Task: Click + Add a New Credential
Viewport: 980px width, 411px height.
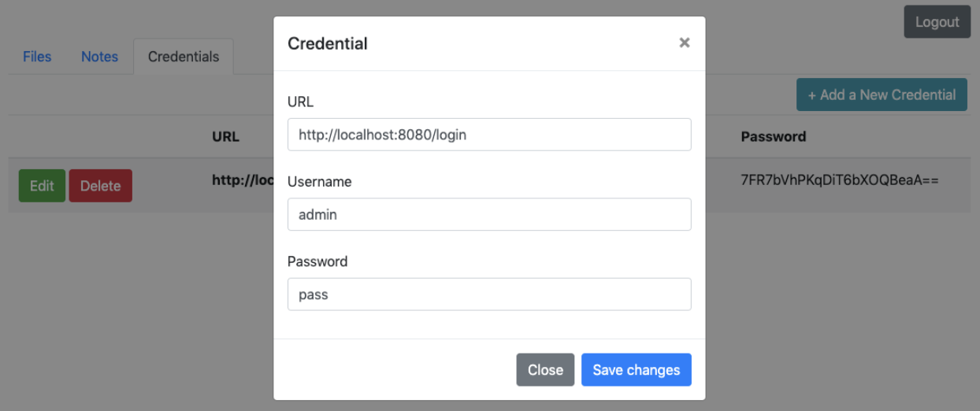Action: click(882, 94)
